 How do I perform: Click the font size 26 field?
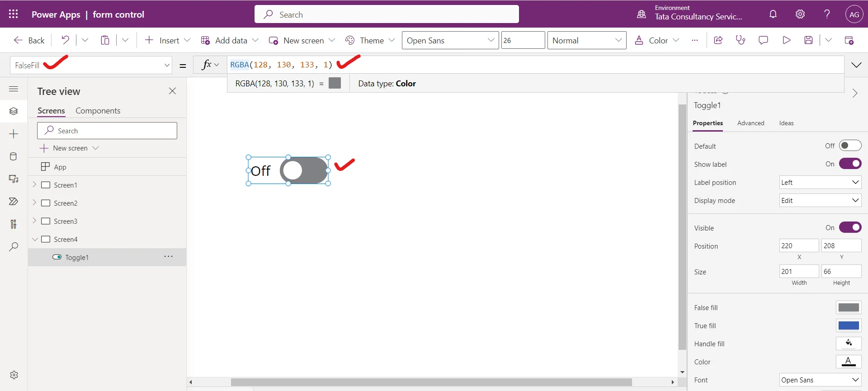point(523,40)
